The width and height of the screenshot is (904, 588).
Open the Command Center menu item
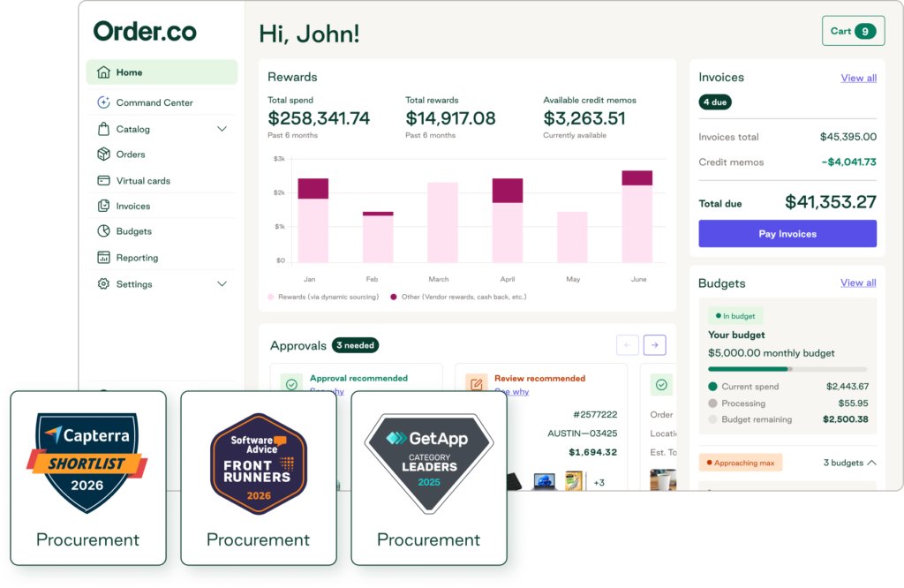(162, 102)
